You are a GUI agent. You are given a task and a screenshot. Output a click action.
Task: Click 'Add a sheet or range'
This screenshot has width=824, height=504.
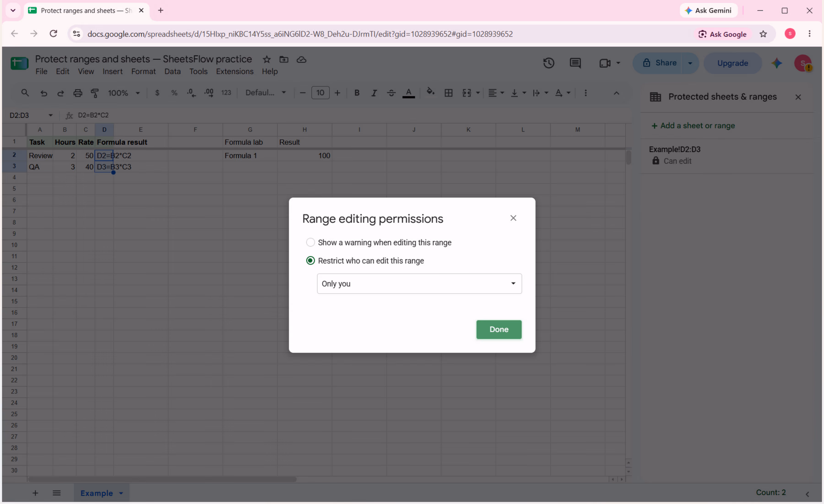point(693,125)
